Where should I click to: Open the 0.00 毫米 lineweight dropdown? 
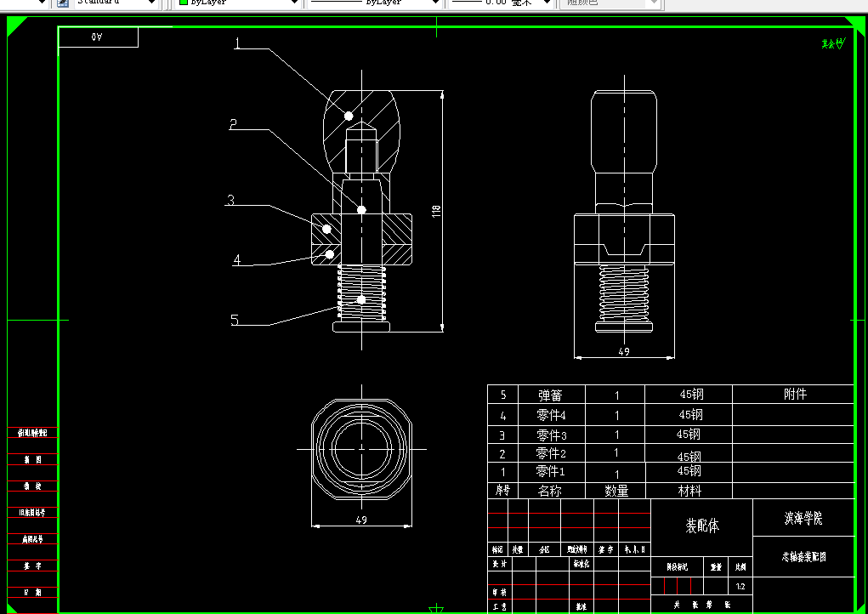(501, 3)
